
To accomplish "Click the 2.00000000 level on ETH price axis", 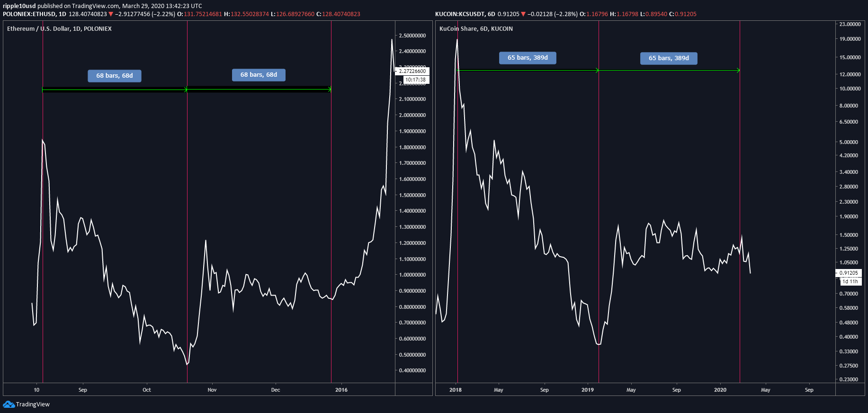I will 412,115.
